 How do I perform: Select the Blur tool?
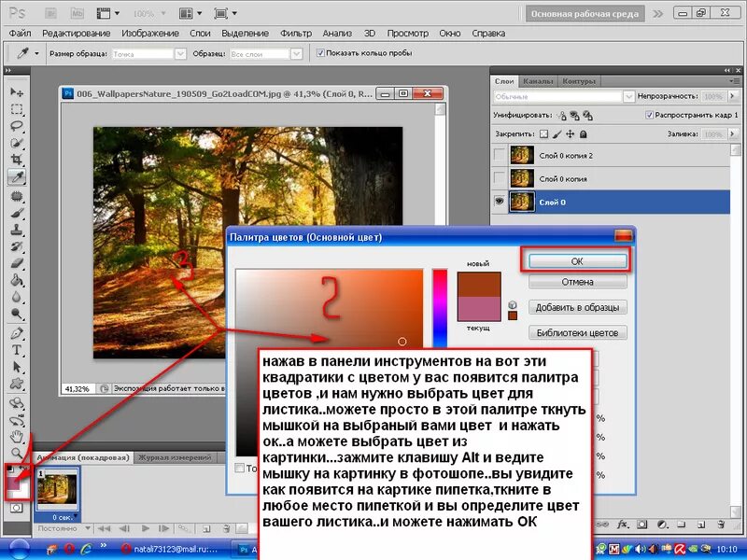pyautogui.click(x=17, y=297)
